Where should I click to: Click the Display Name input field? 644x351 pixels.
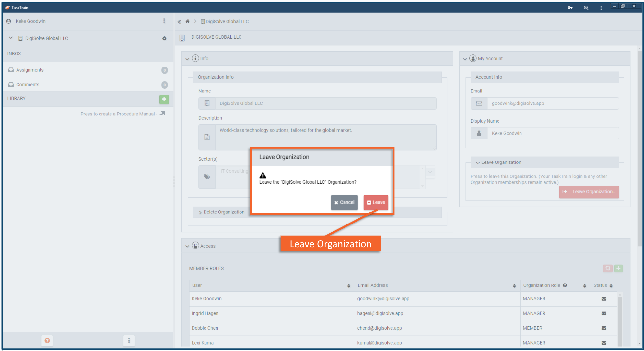click(553, 133)
